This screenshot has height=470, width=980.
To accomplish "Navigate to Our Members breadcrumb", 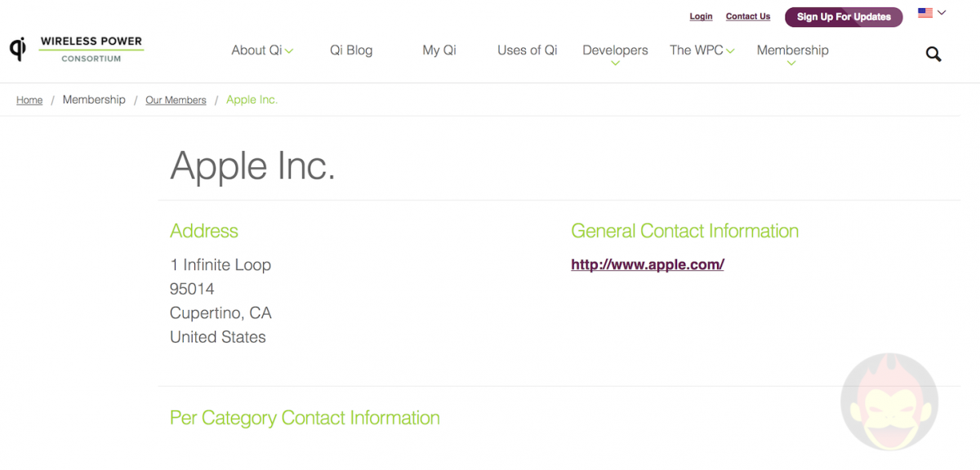I will click(x=176, y=100).
